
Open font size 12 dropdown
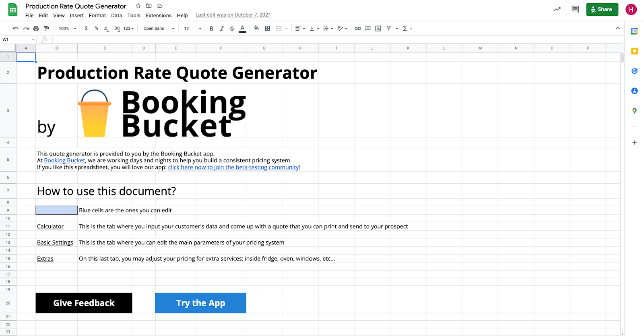pyautogui.click(x=193, y=29)
